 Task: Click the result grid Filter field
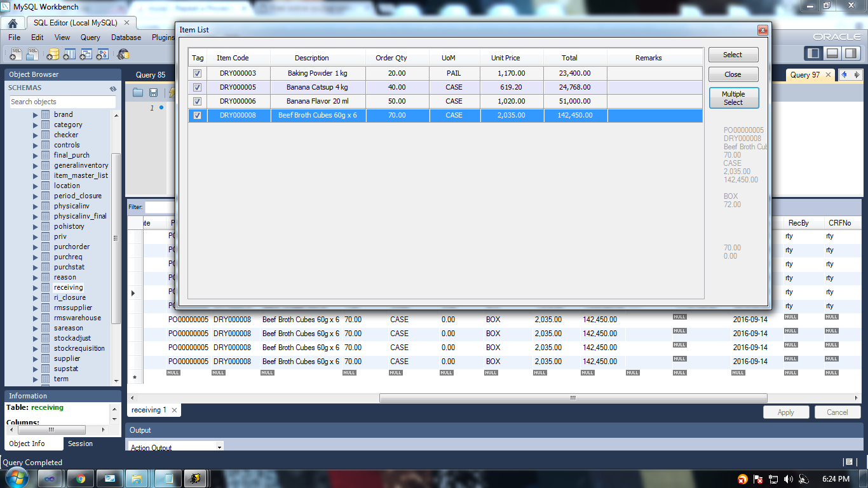click(160, 207)
